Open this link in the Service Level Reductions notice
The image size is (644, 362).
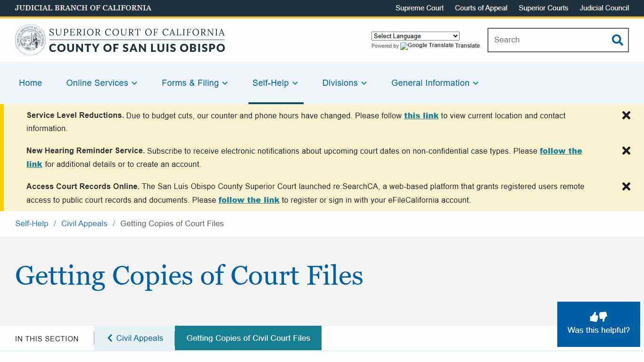[421, 115]
